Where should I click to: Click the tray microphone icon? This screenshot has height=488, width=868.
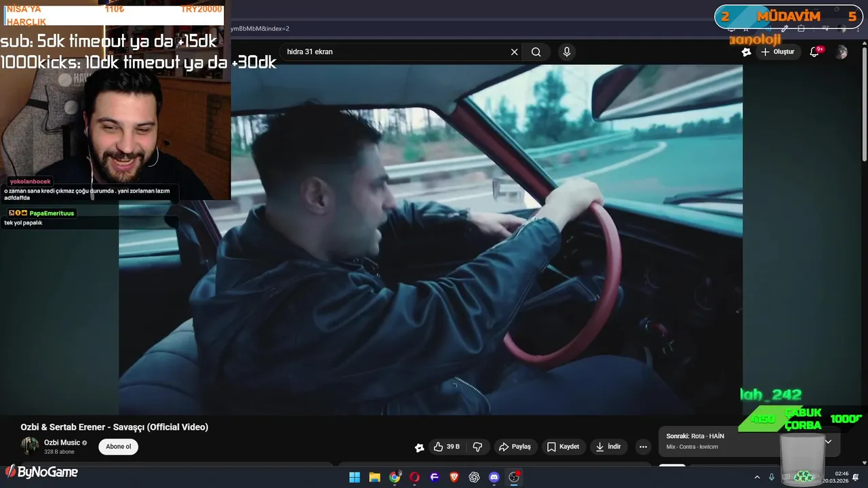coord(772,477)
